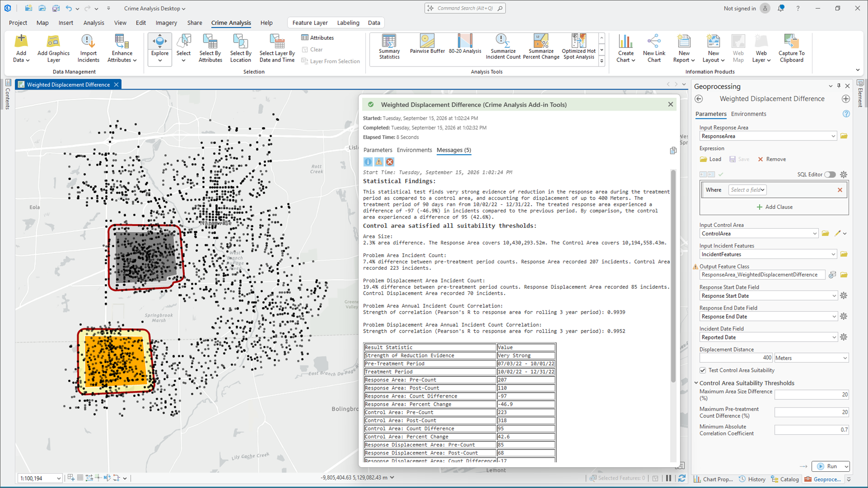Toggle the information message filter
The width and height of the screenshot is (868, 488).
[x=368, y=162]
